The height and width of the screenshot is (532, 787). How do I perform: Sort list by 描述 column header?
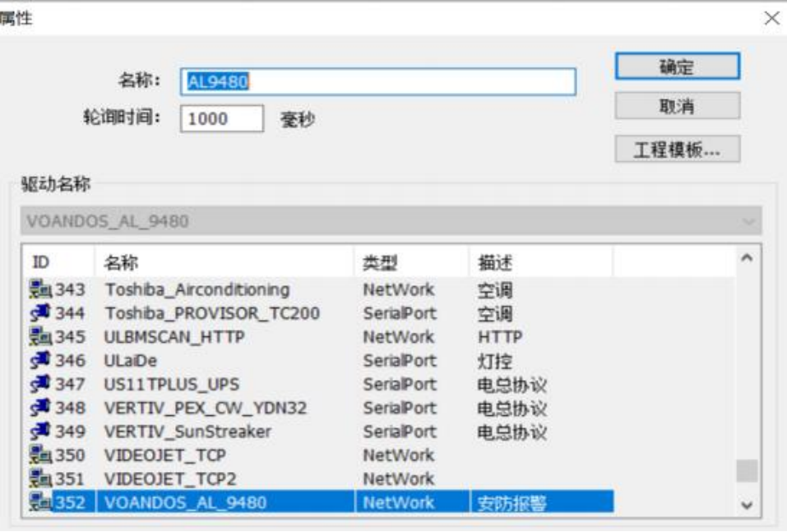[x=541, y=262]
